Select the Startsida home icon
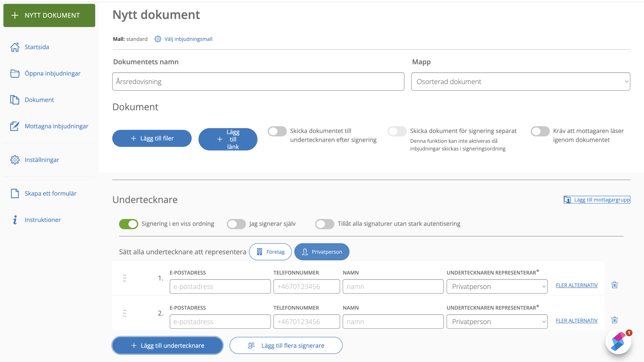Image resolution: width=644 pixels, height=362 pixels. point(15,47)
